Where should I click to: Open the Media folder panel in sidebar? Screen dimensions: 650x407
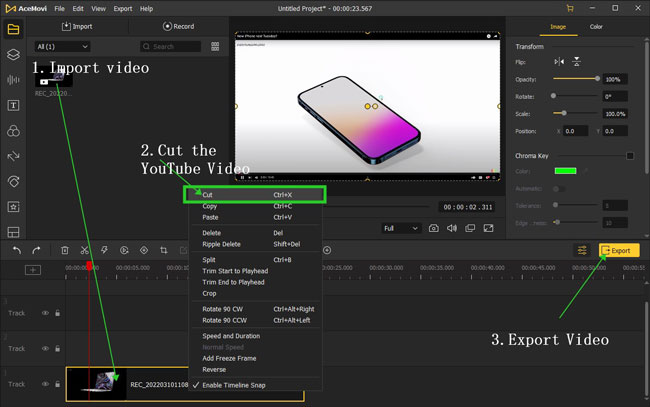(x=13, y=29)
